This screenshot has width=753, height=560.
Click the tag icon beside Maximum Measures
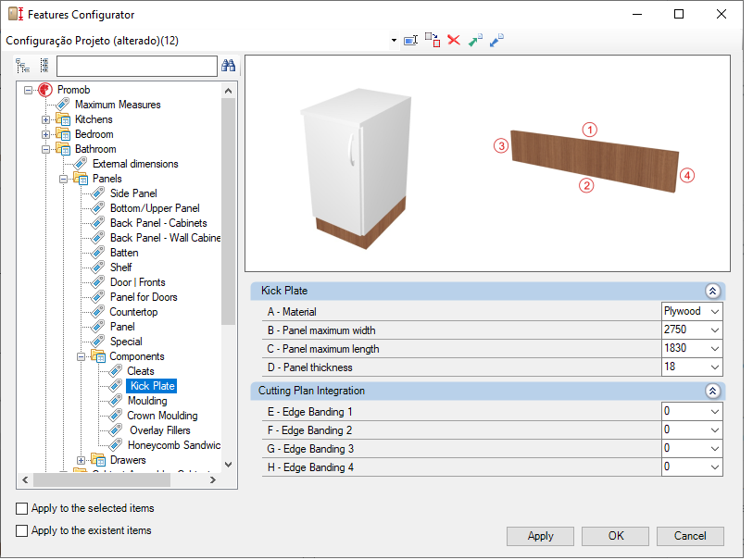[x=63, y=105]
